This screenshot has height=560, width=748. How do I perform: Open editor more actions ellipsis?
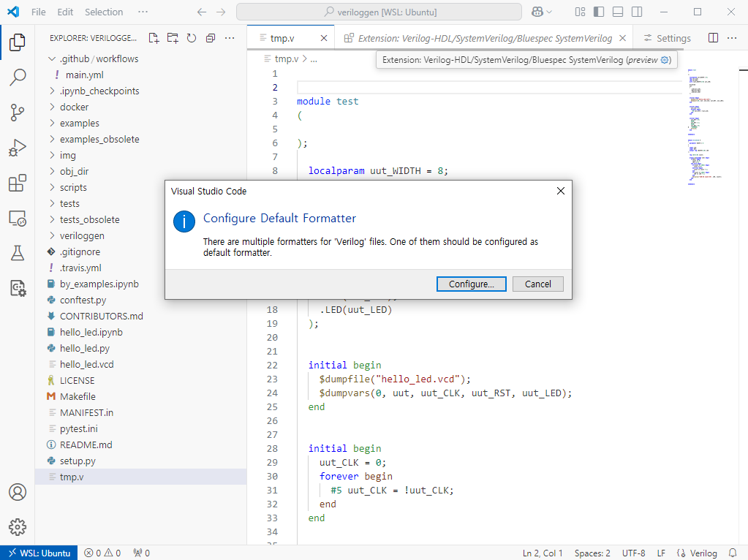[732, 38]
